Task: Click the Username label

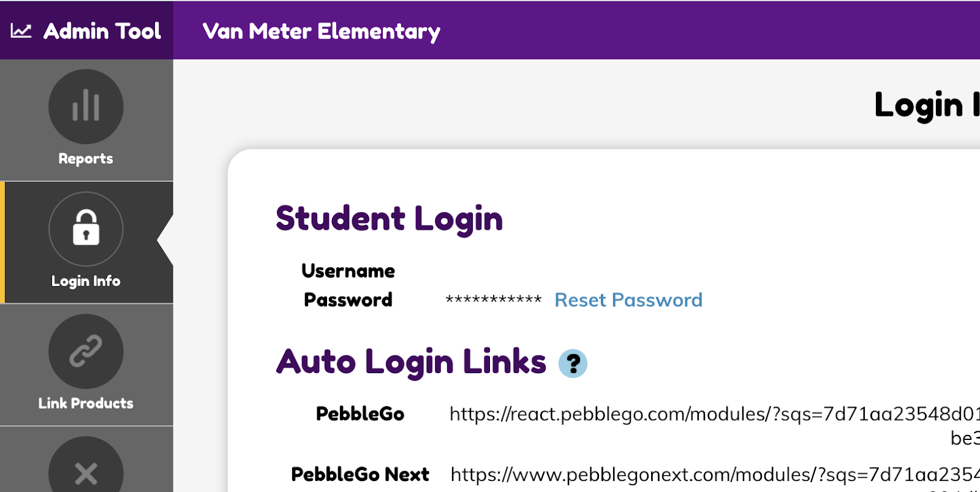Action: coord(348,270)
